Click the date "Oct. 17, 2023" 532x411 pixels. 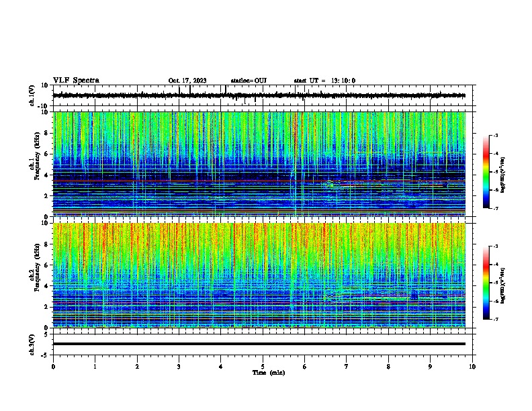click(x=187, y=81)
